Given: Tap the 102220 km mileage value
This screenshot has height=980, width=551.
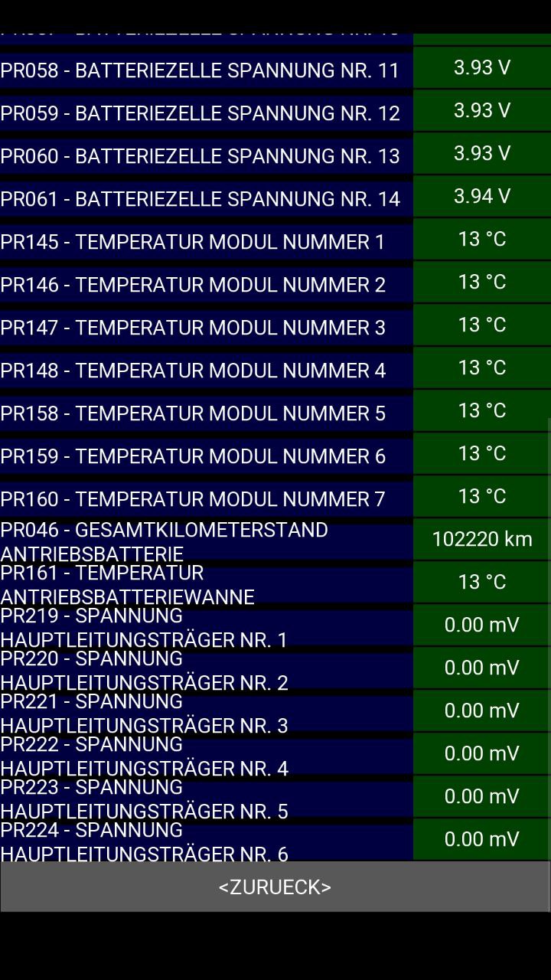Looking at the screenshot, I should point(481,539).
